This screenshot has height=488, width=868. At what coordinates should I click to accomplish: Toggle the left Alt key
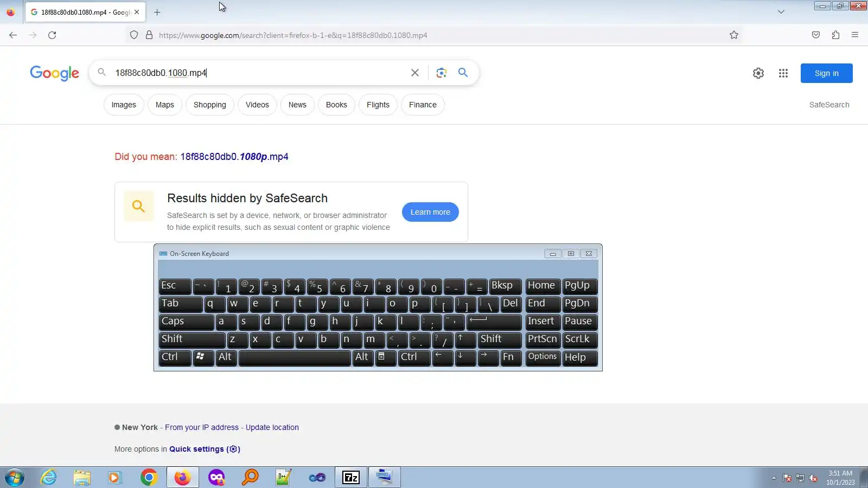[226, 357]
